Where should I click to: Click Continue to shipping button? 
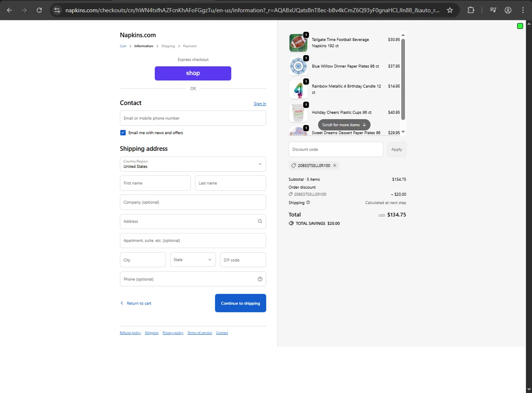click(240, 303)
